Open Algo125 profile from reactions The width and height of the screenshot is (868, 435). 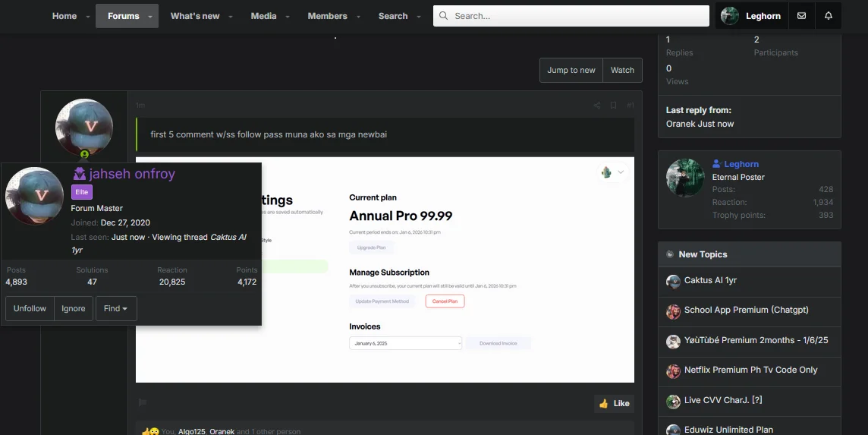tap(191, 431)
